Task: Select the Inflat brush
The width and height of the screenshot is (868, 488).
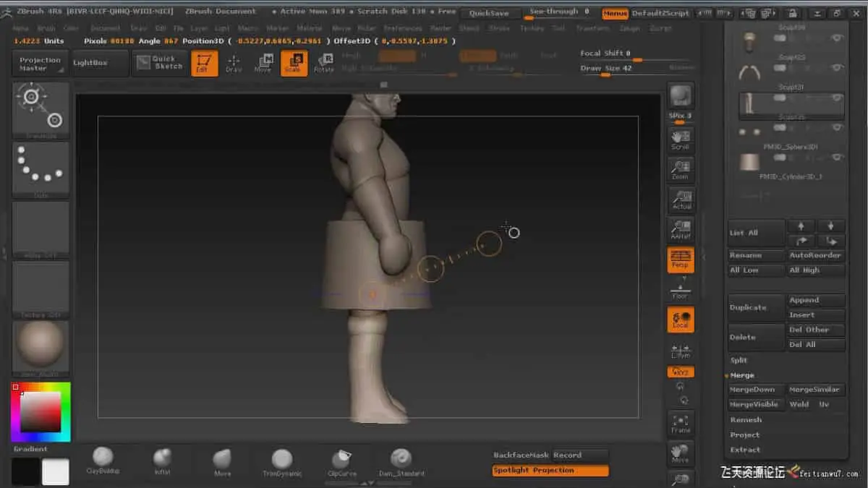Action: pyautogui.click(x=162, y=461)
